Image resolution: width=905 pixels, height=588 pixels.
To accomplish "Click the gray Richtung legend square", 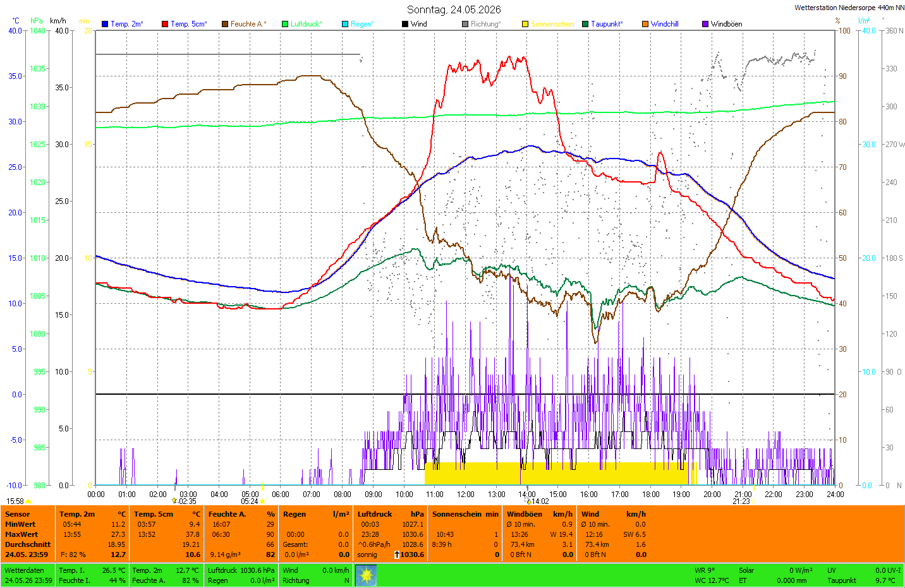I will click(x=465, y=24).
